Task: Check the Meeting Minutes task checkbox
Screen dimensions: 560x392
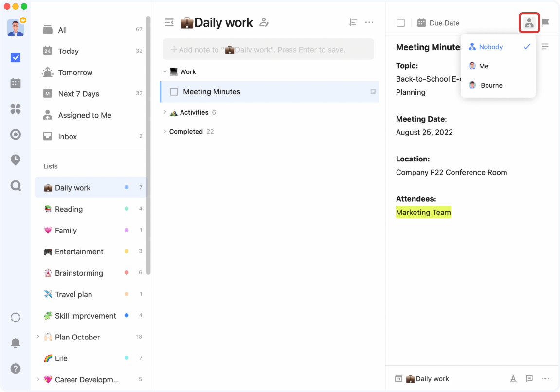Action: click(174, 92)
